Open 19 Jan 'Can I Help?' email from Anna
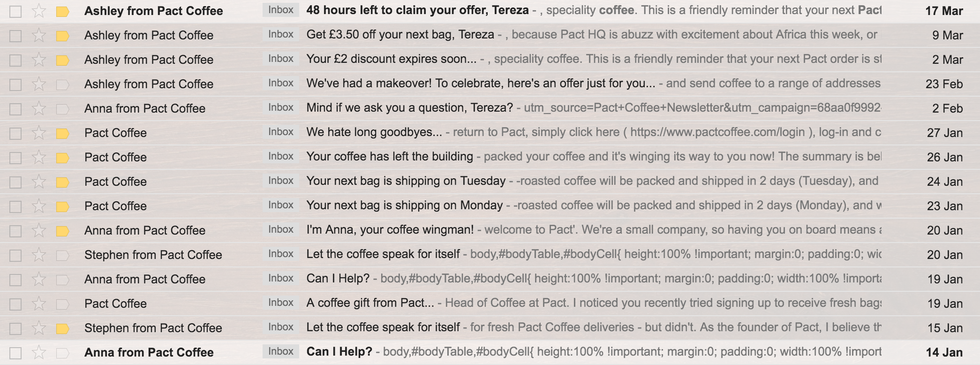The height and width of the screenshot is (365, 980). coord(338,279)
